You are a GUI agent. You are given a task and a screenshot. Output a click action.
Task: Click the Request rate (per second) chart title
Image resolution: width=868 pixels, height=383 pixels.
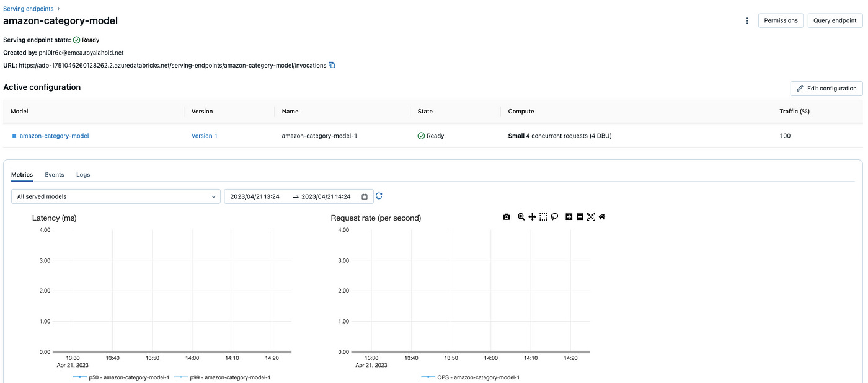coord(376,218)
